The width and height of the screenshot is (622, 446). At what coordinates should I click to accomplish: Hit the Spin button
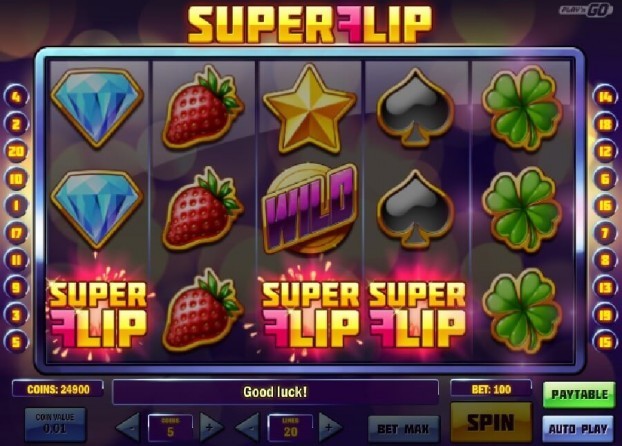pos(491,423)
